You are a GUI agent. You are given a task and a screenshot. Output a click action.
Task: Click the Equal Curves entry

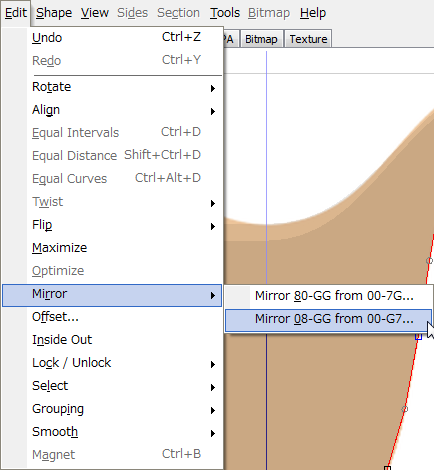112,179
